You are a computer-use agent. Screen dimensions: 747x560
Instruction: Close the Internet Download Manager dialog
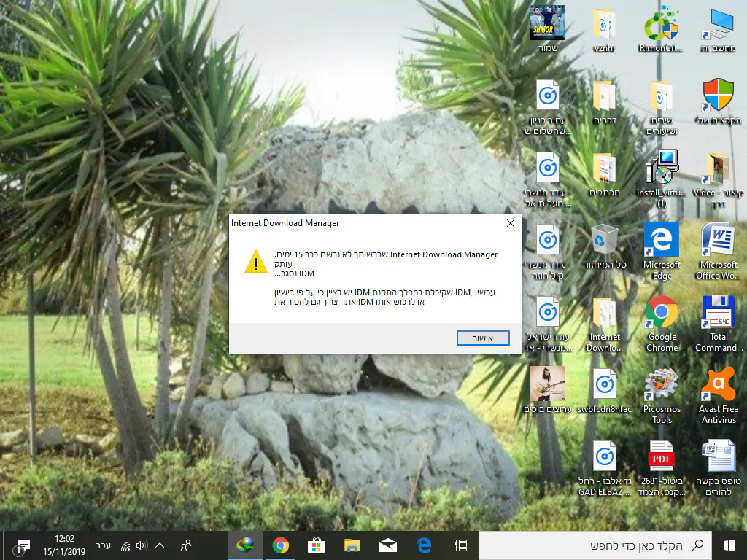[x=510, y=223]
